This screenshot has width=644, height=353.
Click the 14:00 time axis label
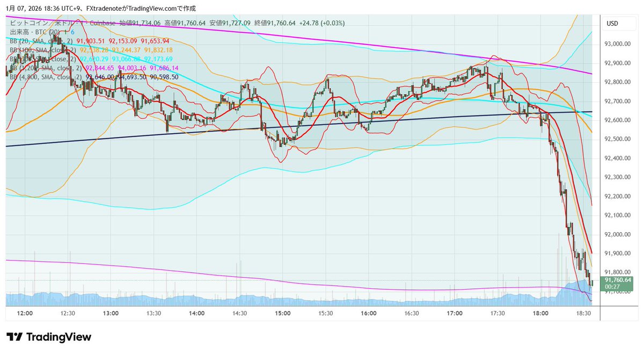click(x=196, y=313)
